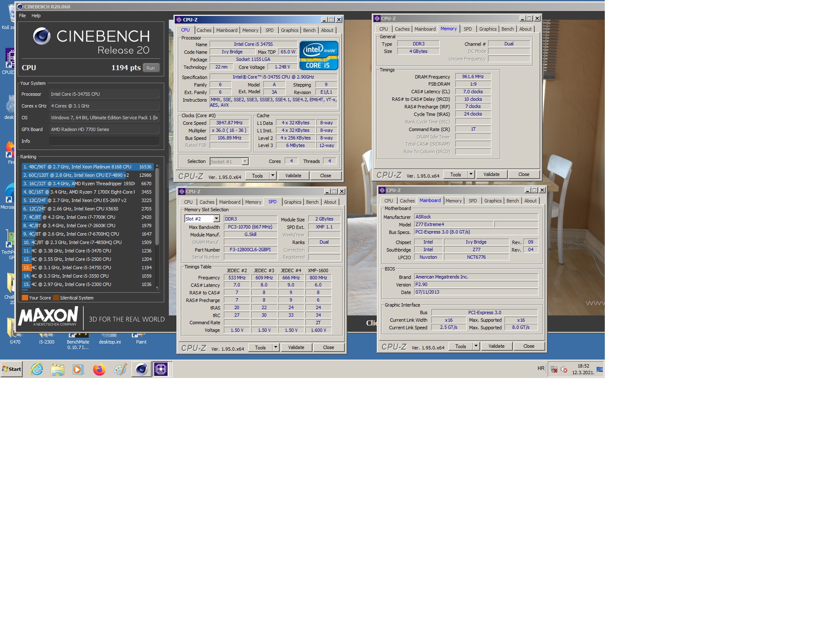This screenshot has width=840, height=630.
Task: Expand Tools arrow in CPU window
Action: 273,176
